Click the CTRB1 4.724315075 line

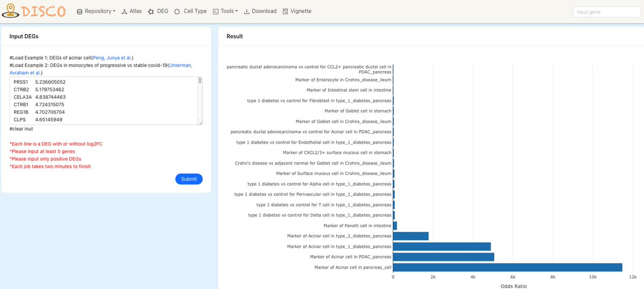coord(39,105)
